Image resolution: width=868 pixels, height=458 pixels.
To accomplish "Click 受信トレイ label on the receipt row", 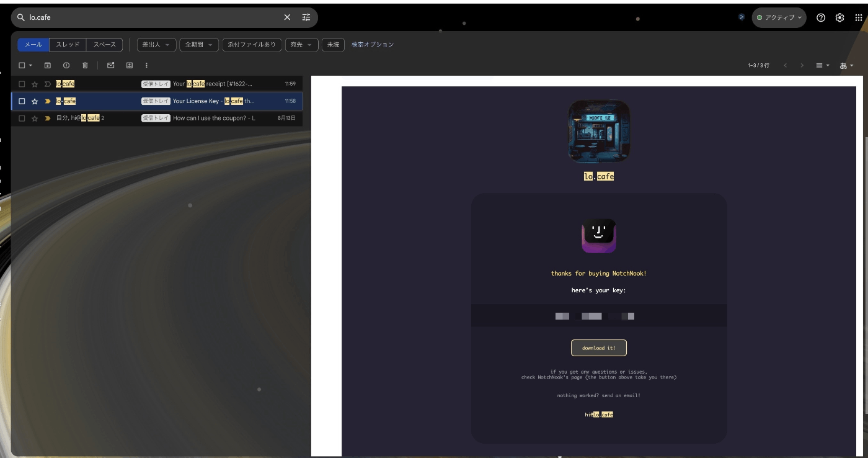I will tap(156, 84).
